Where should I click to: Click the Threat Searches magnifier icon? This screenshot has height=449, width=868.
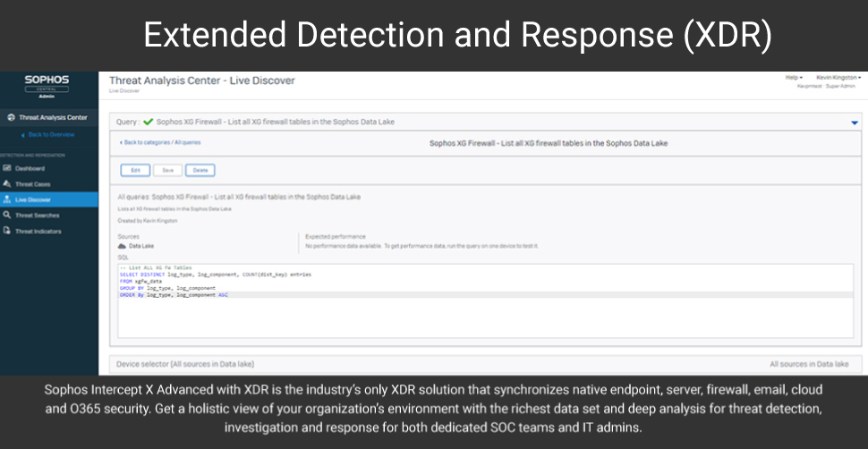tap(6, 216)
